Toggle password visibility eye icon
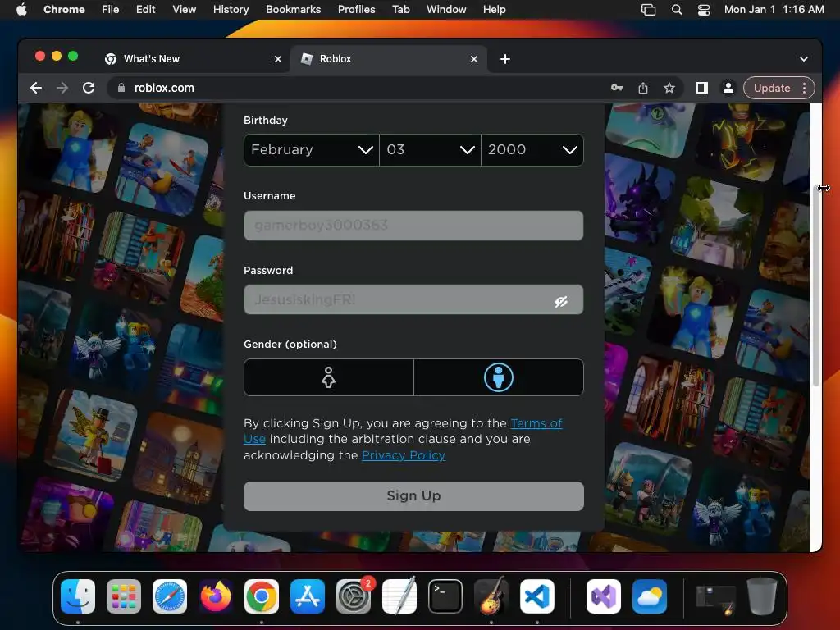Screen dimensions: 840x630 coord(561,302)
